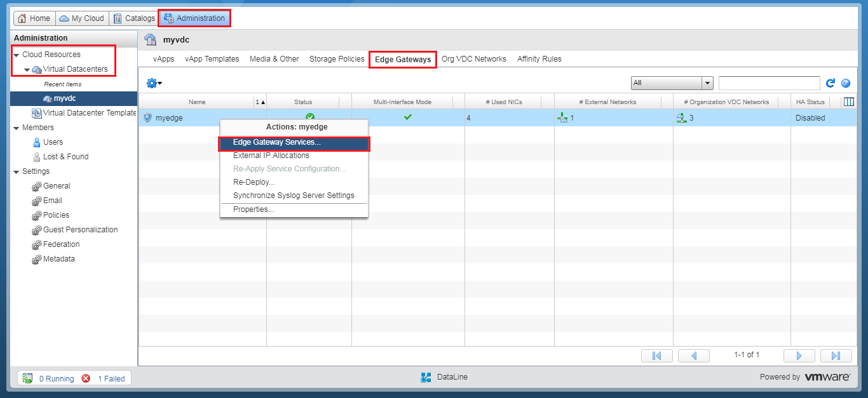The width and height of the screenshot is (868, 398).
Task: Click the Multi-Interface Mode checkmark for myedge
Action: pos(407,117)
